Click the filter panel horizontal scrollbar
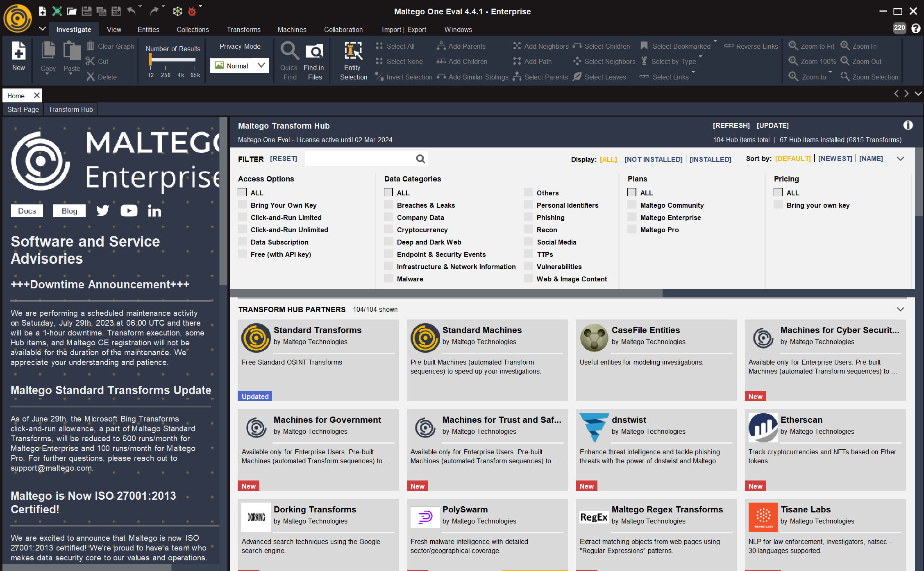Image resolution: width=924 pixels, height=571 pixels. [x=446, y=293]
